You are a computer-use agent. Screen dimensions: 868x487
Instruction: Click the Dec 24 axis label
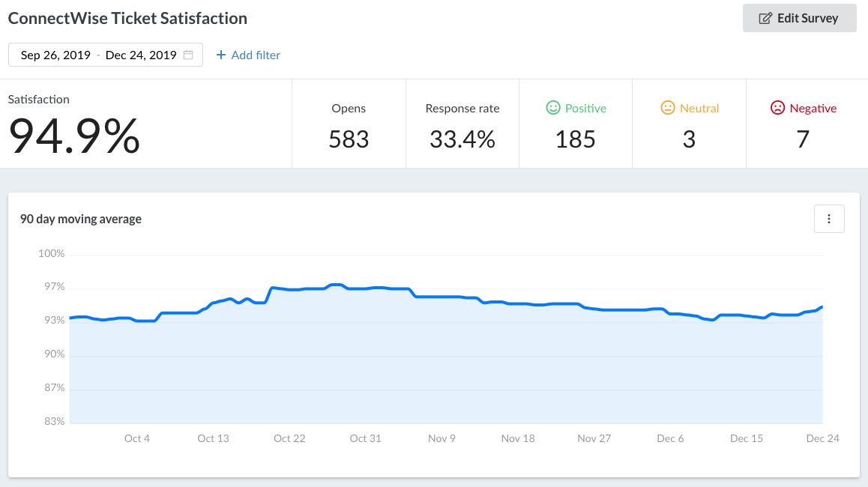822,438
